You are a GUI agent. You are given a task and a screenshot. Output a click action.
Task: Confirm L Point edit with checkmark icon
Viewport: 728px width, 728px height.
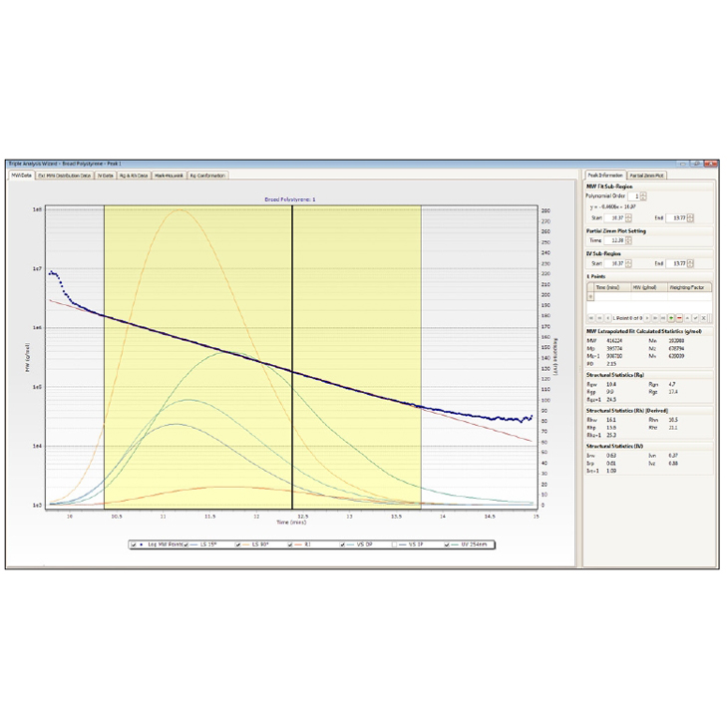(x=695, y=317)
